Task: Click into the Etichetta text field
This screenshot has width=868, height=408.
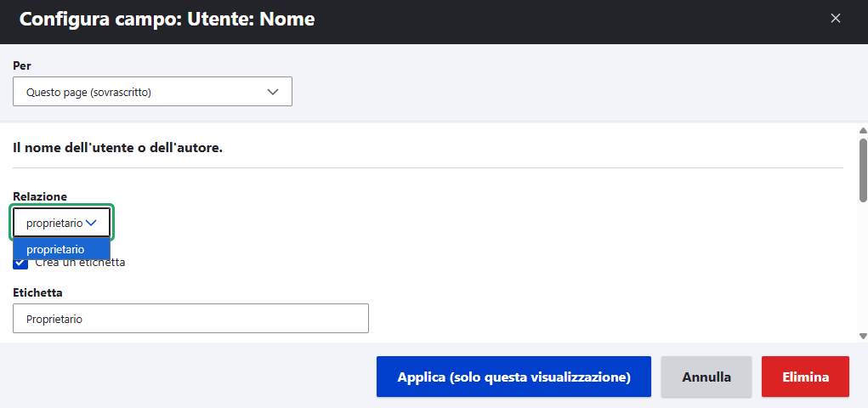Action: [x=190, y=319]
